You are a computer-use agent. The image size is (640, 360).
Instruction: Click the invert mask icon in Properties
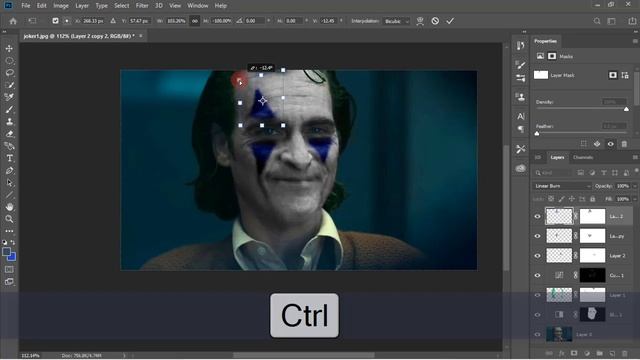(597, 144)
